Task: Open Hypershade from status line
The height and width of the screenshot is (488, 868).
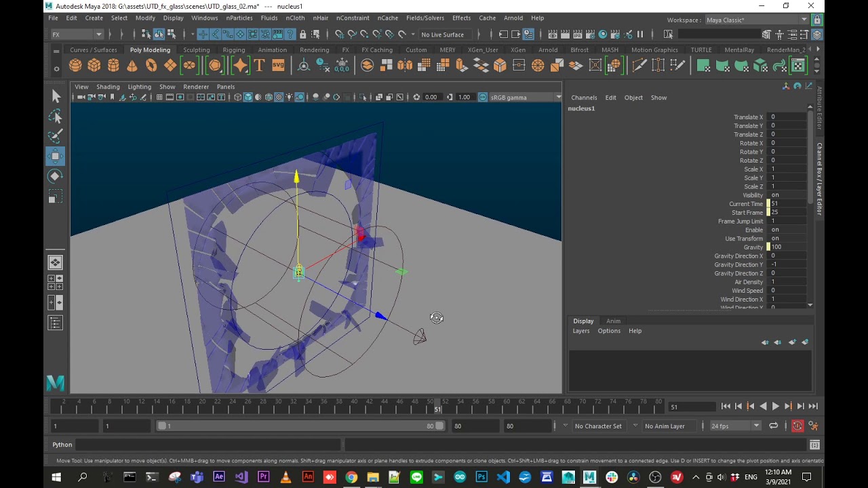Action: pyautogui.click(x=603, y=35)
